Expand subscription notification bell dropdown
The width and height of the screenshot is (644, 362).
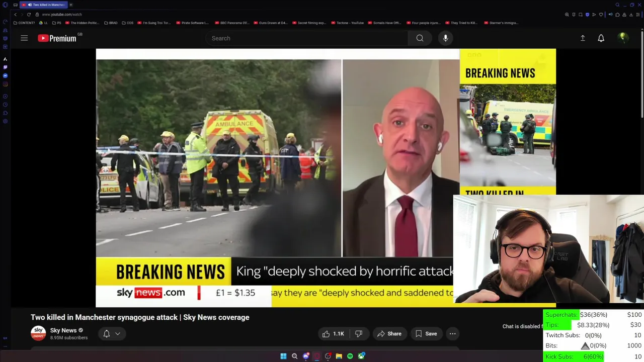pos(112,334)
